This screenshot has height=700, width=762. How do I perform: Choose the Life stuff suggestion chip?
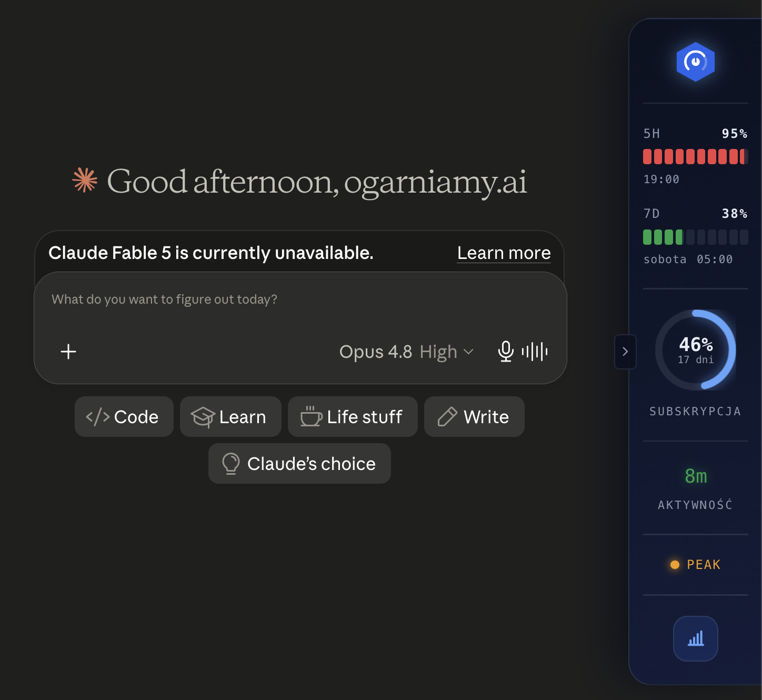tap(353, 417)
